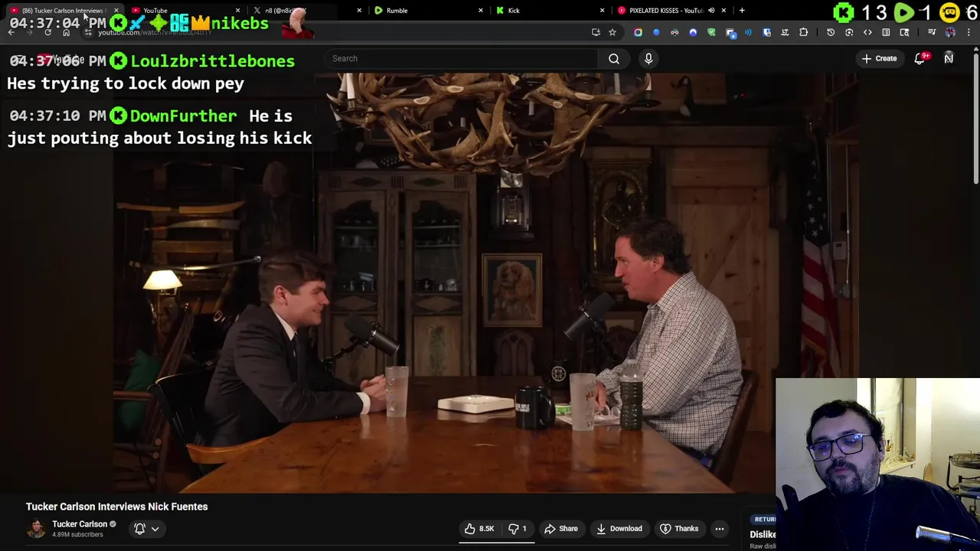Close the Rumble tab
The image size is (980, 551).
[481, 10]
